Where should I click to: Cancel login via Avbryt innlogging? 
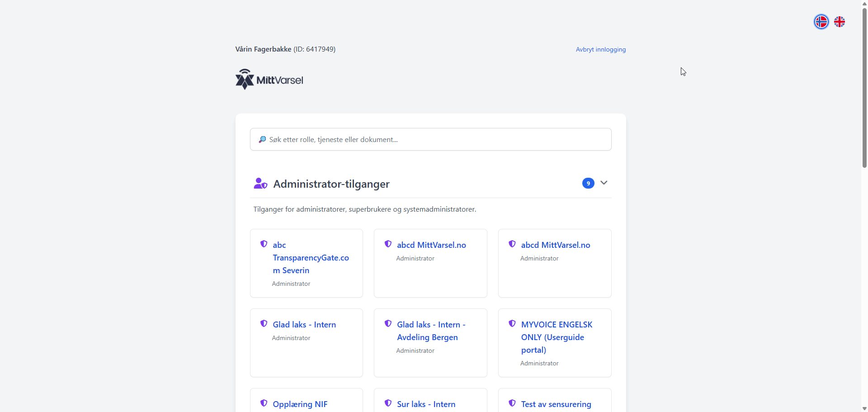click(x=600, y=49)
